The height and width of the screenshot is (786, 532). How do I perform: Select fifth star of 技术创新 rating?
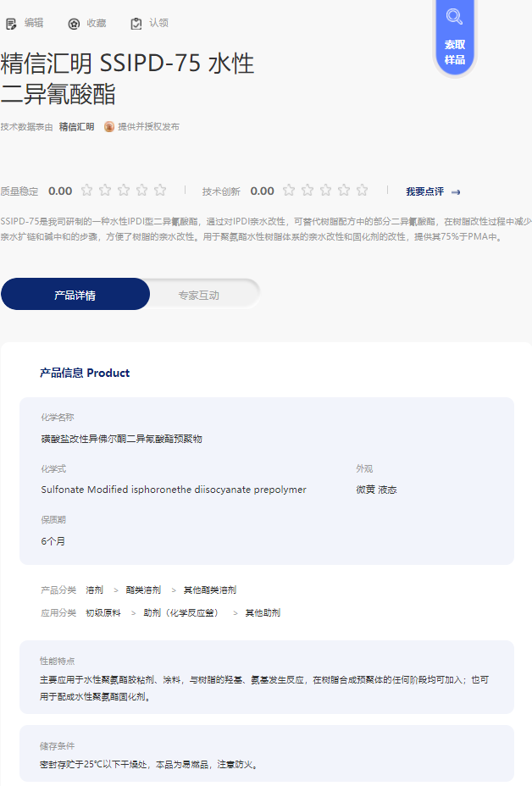(362, 191)
